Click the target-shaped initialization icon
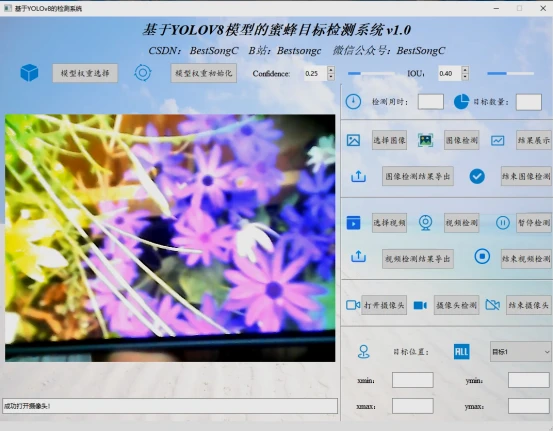 [143, 73]
